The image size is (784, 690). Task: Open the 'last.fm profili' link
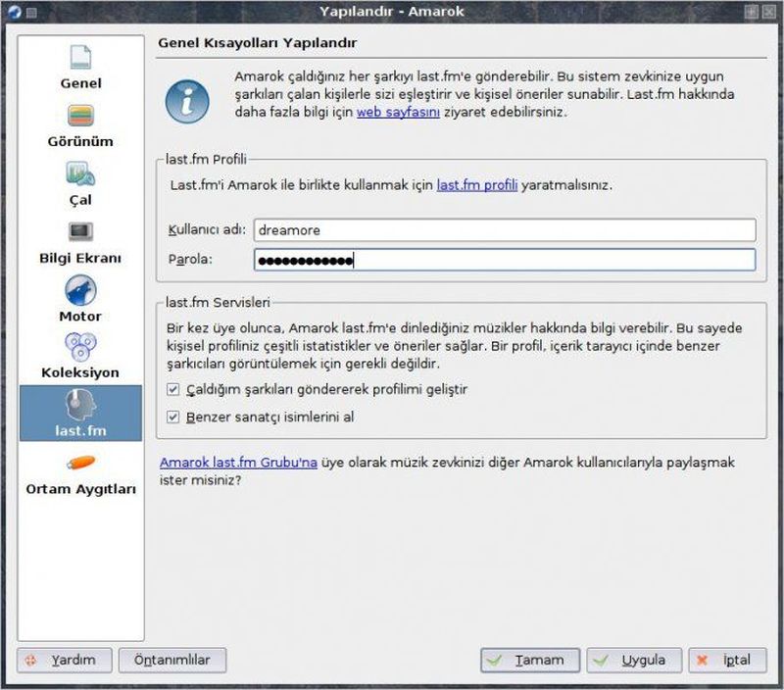tap(476, 184)
